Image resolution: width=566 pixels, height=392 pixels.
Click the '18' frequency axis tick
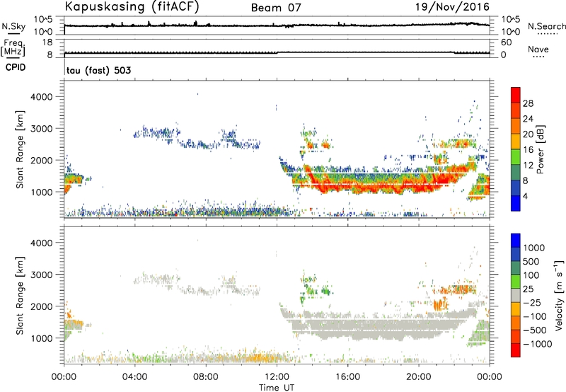tap(47, 42)
